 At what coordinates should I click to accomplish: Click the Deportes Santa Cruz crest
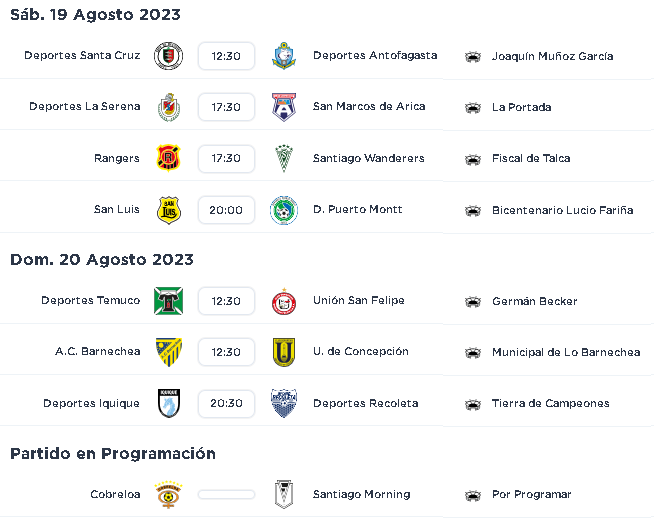[168, 55]
